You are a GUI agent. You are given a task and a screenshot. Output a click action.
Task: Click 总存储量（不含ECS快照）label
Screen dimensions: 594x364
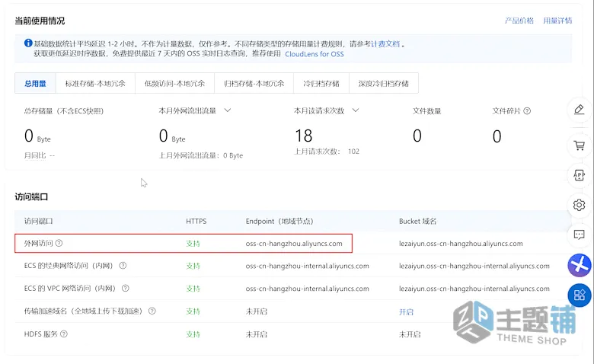(x=64, y=111)
